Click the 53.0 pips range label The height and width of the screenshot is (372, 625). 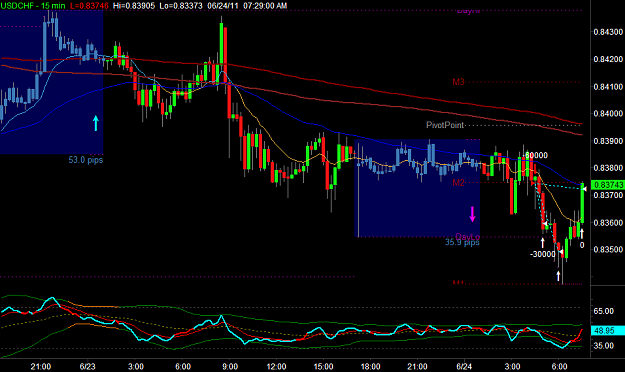(86, 160)
